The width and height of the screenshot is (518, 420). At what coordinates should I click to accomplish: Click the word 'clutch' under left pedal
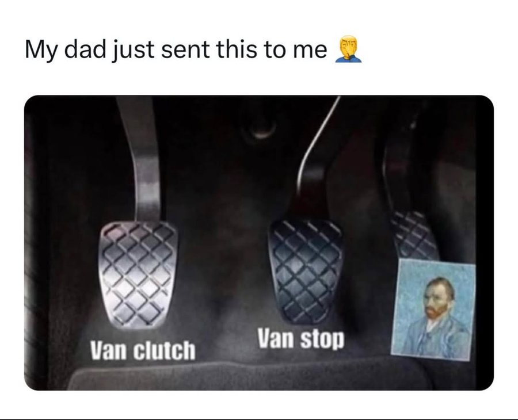coord(164,350)
